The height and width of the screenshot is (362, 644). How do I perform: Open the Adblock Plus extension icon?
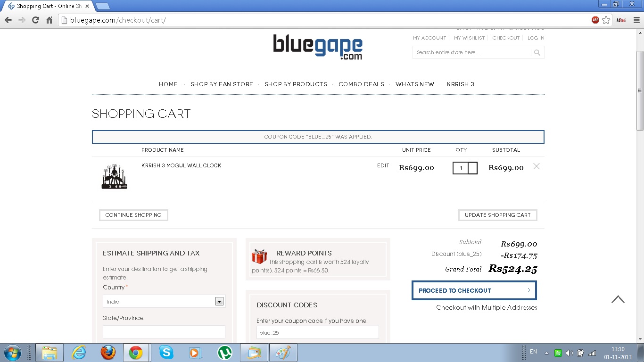point(595,20)
